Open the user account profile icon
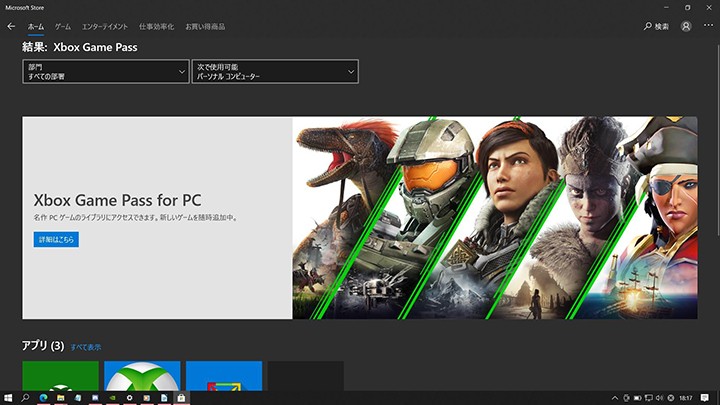 click(x=686, y=26)
